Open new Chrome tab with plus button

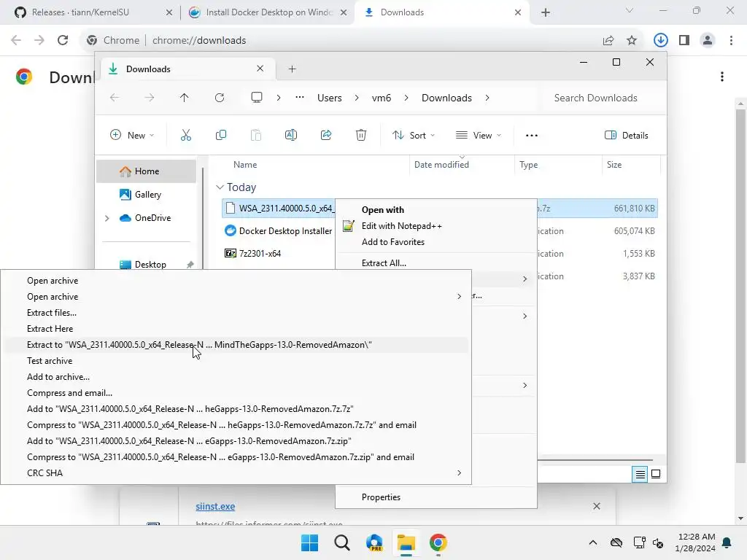click(x=546, y=12)
